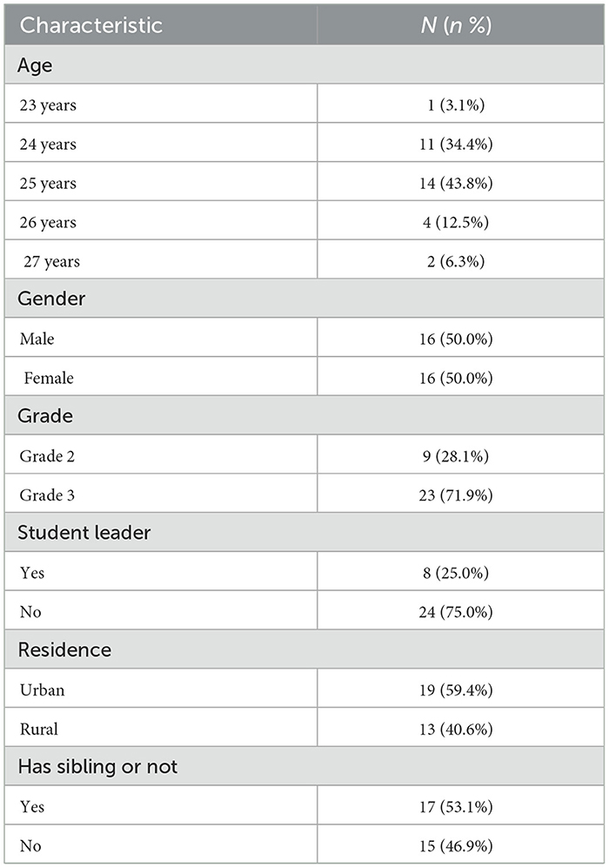Click the Gender section heading
The image size is (609, 868).
click(x=51, y=299)
